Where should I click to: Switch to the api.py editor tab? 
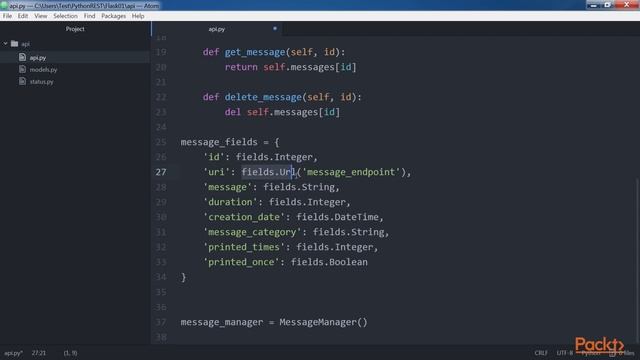[x=217, y=29]
